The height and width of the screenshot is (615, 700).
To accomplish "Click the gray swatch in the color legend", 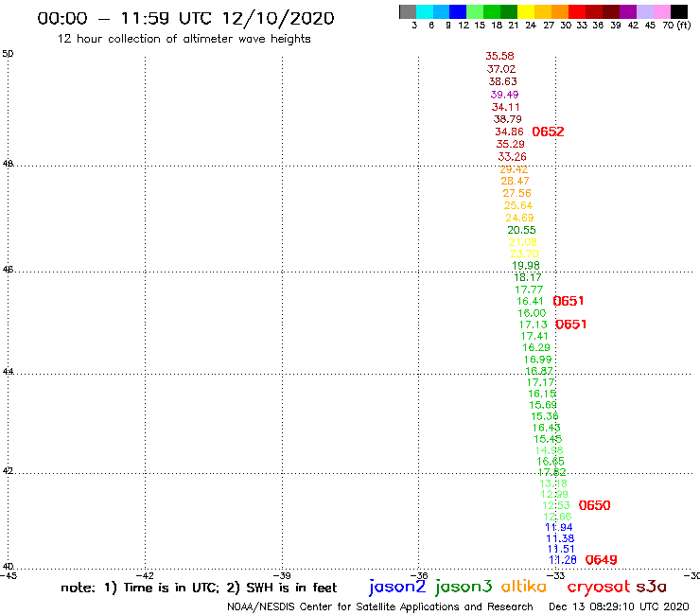I will [408, 11].
